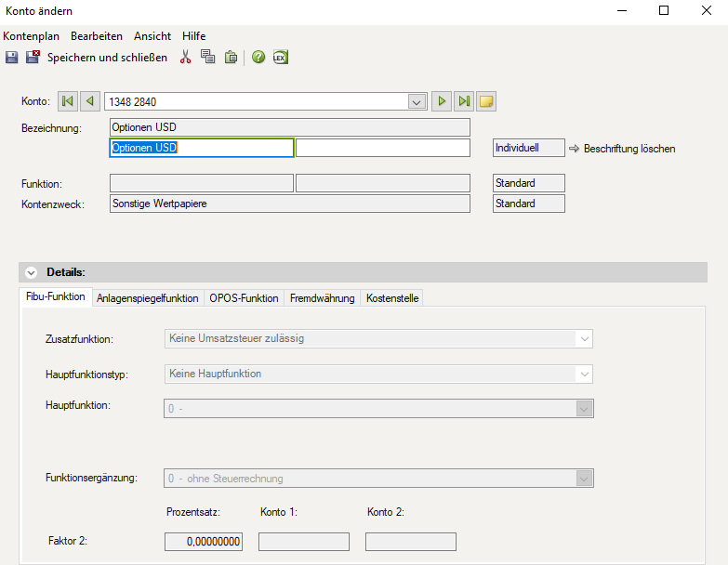Open the Kontenplan menu
Viewport: 728px width, 565px height.
click(31, 36)
